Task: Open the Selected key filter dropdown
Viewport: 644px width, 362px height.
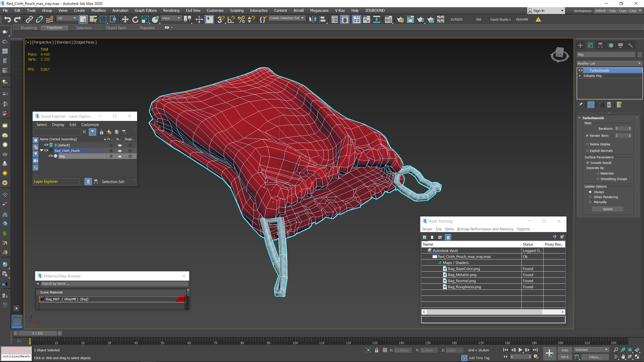Action: (x=591, y=350)
